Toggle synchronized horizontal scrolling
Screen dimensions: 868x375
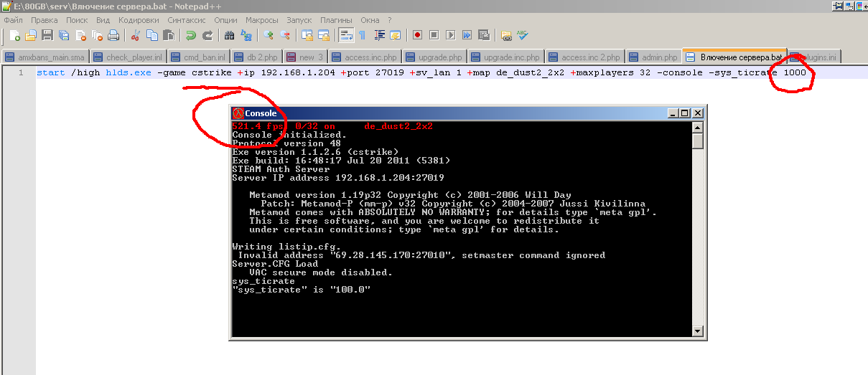point(323,35)
